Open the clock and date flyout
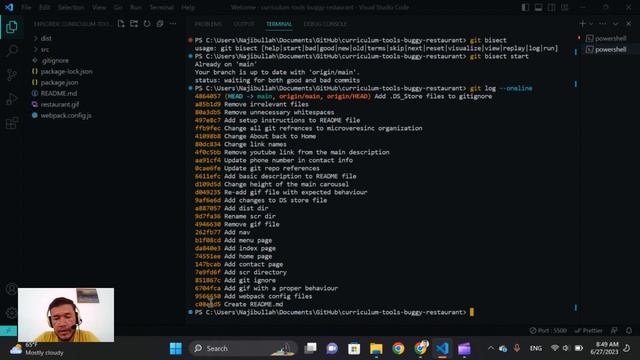The width and height of the screenshot is (640, 360). [604, 348]
